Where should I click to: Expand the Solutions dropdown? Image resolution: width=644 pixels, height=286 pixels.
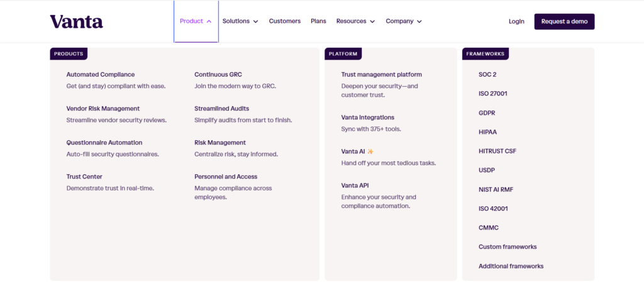(x=240, y=21)
